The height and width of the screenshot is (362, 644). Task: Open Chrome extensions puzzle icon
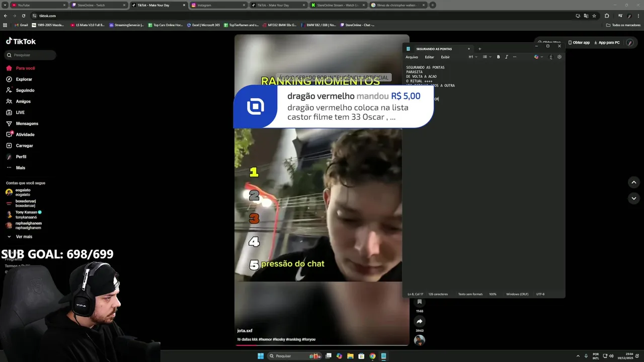[607, 16]
